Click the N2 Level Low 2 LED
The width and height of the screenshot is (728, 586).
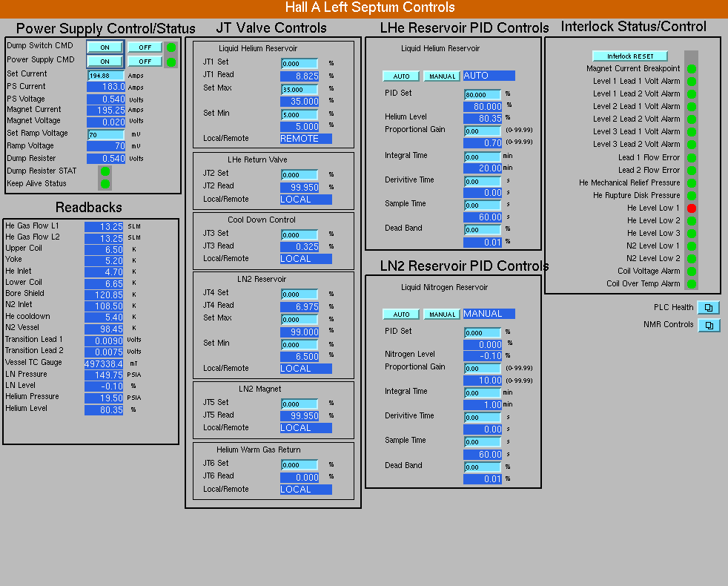[692, 258]
